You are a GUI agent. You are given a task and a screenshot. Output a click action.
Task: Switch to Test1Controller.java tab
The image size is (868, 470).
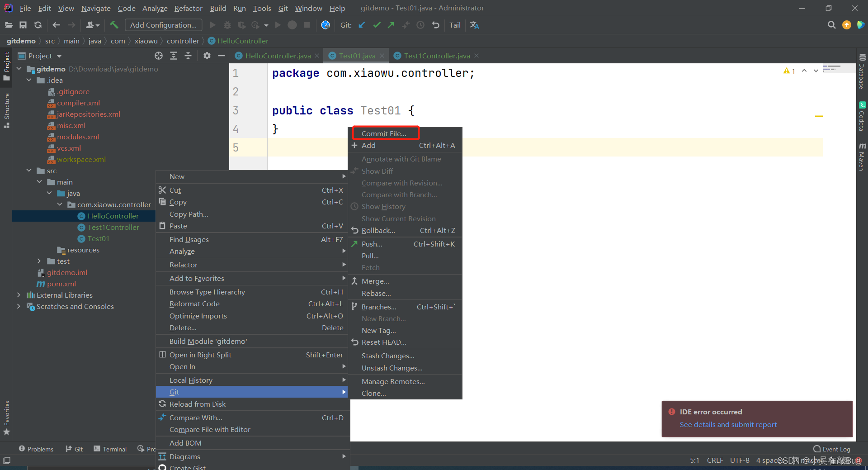coord(436,56)
